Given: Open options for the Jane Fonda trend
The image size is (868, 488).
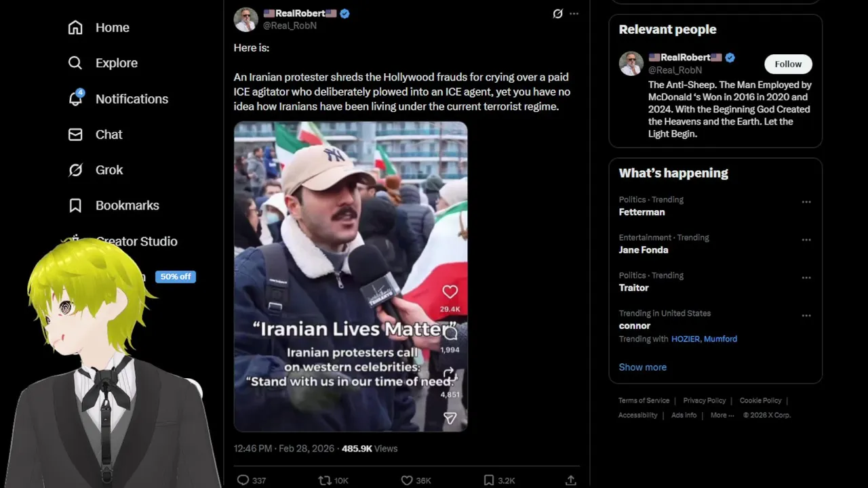Looking at the screenshot, I should 806,240.
